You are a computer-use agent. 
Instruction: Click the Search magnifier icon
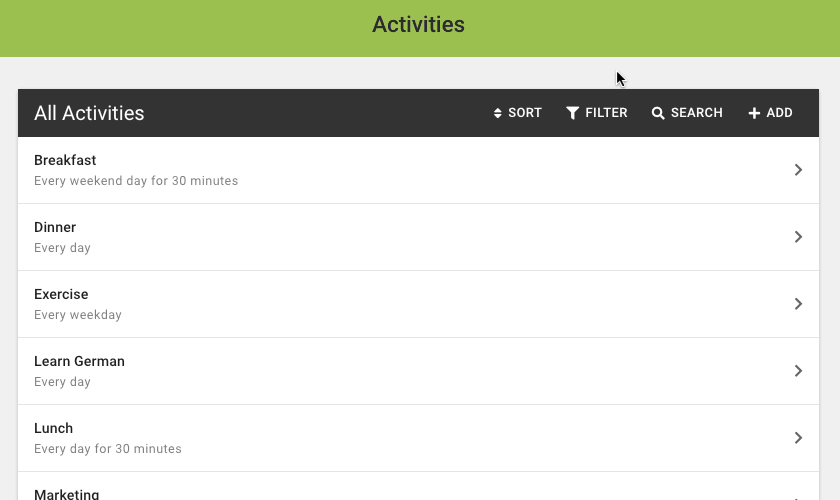[x=658, y=113]
